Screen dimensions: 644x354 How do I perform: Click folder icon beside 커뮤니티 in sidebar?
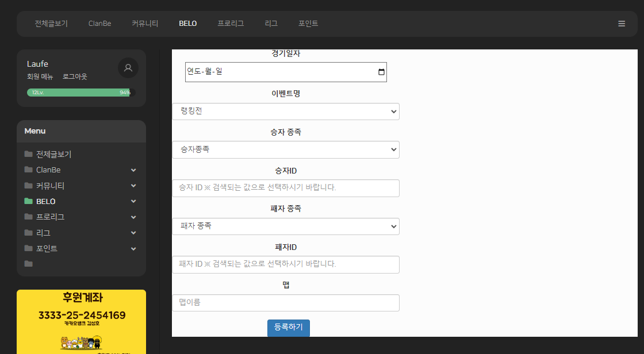pos(28,186)
